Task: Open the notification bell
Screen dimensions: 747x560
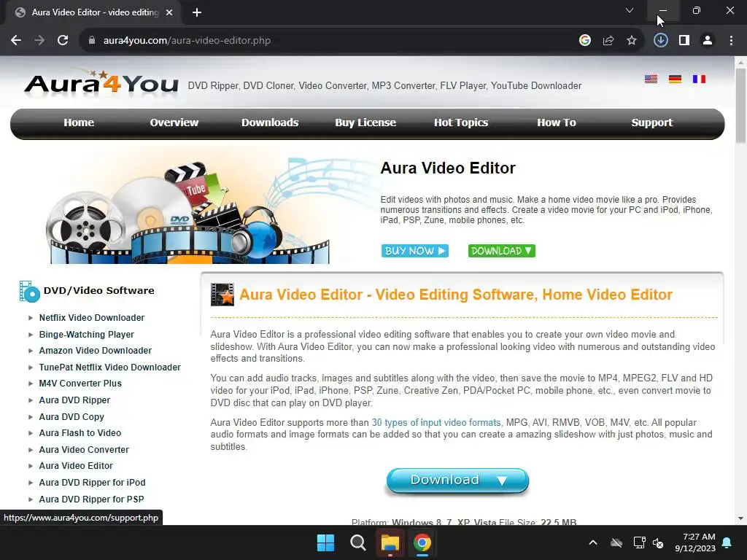Action: (x=727, y=542)
